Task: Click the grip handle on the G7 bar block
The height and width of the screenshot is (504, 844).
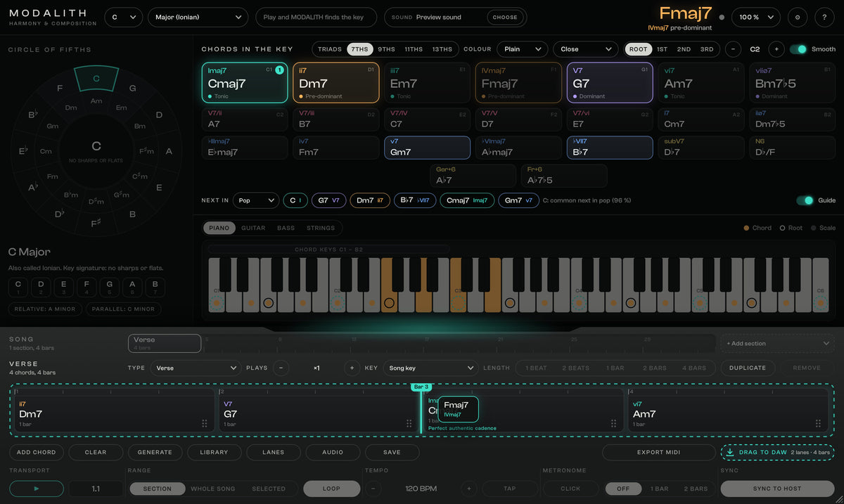Action: coord(409,423)
